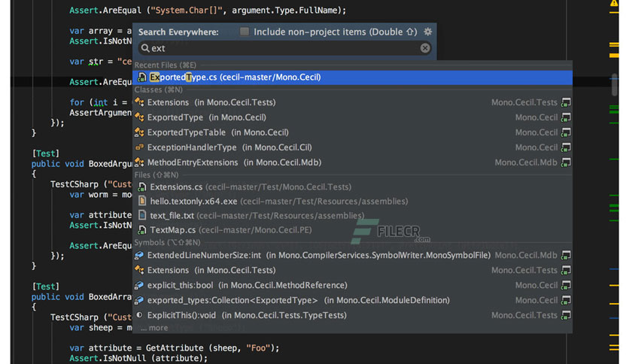Click project icon on Extensions class row
This screenshot has height=364, width=629.
pos(566,102)
